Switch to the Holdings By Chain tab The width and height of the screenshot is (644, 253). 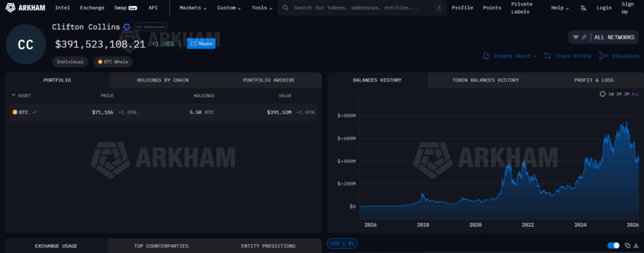(162, 80)
